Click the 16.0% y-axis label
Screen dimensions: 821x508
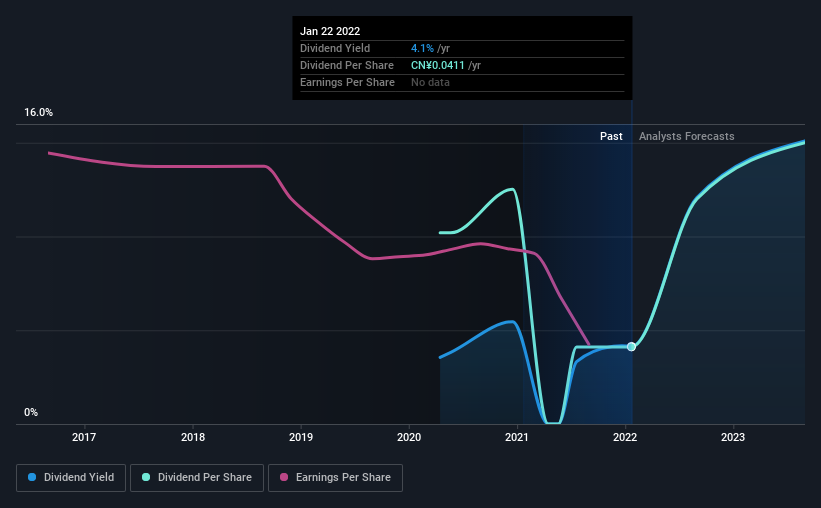click(x=38, y=113)
